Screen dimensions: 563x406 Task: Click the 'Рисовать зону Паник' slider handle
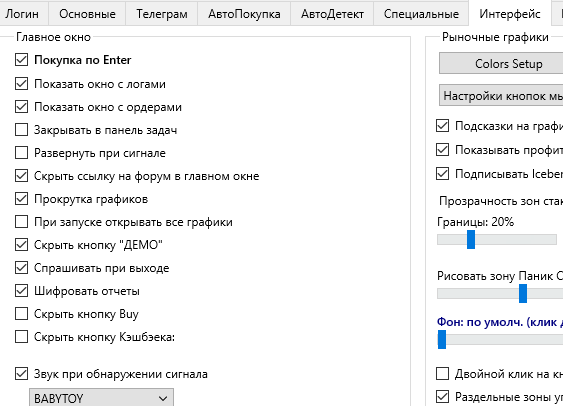[523, 293]
